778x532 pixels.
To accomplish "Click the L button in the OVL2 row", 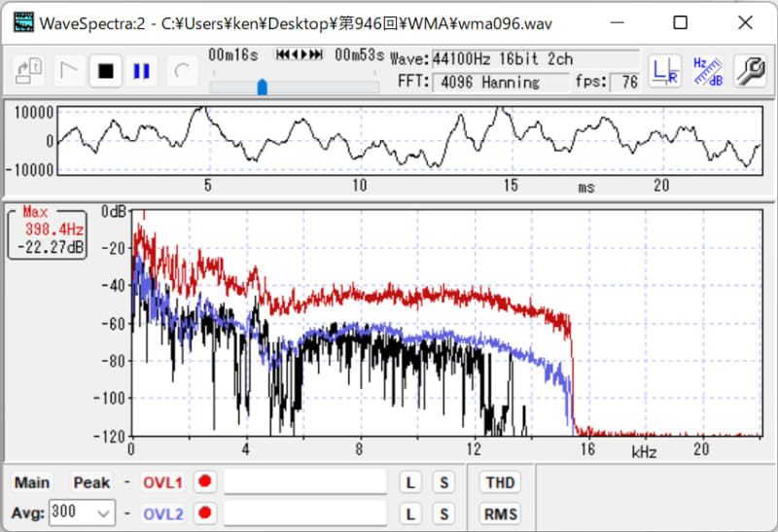I will [410, 514].
